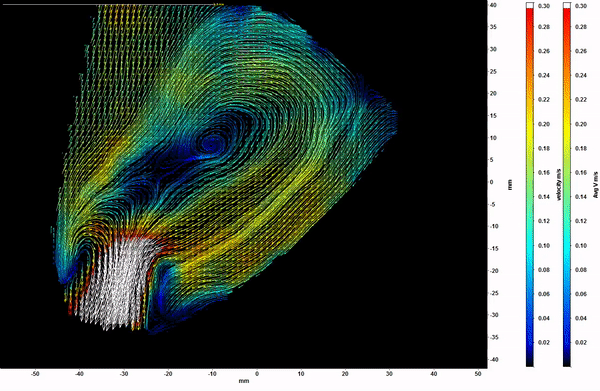Click the 'mm' label under the x-axis

coord(244,381)
